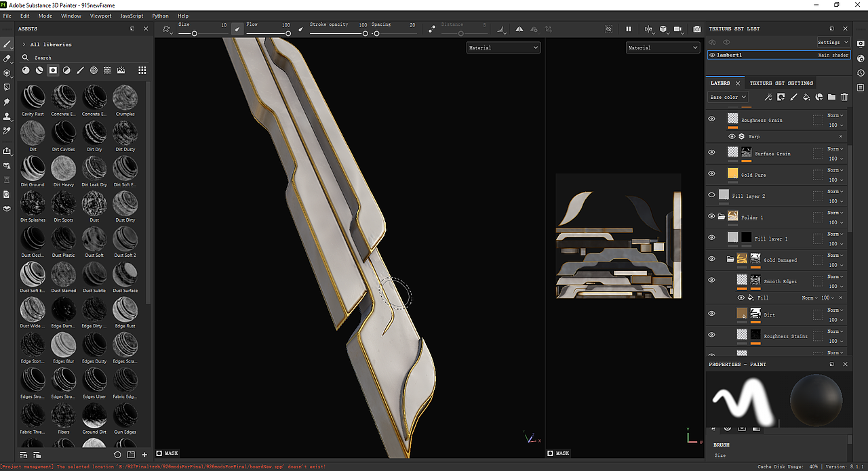This screenshot has width=868, height=471.
Task: Open Base color channel dropdown
Action: coord(728,97)
